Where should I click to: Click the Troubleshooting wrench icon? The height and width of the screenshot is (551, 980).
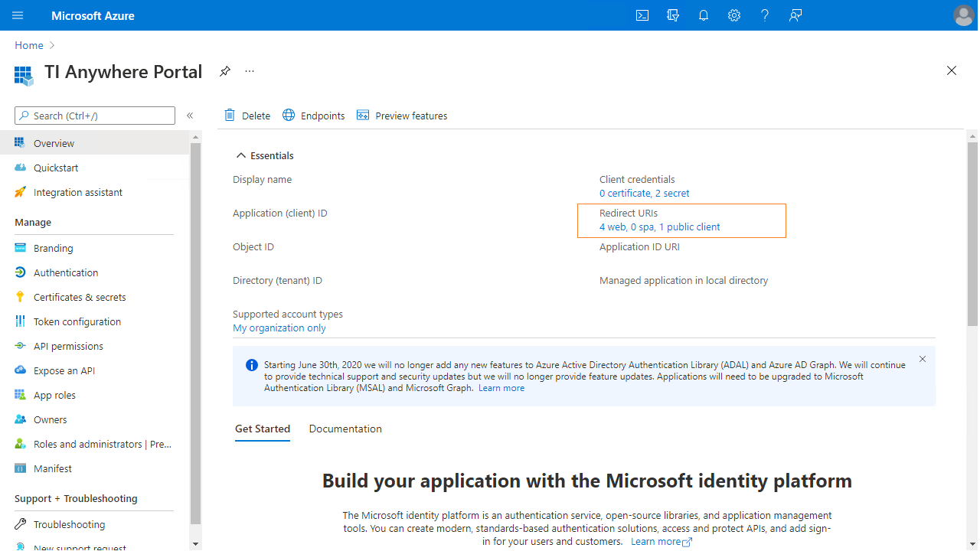[20, 524]
